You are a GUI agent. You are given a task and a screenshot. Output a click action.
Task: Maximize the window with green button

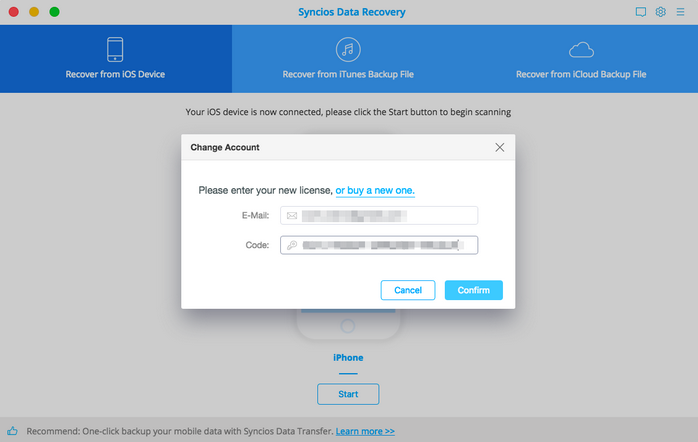54,12
